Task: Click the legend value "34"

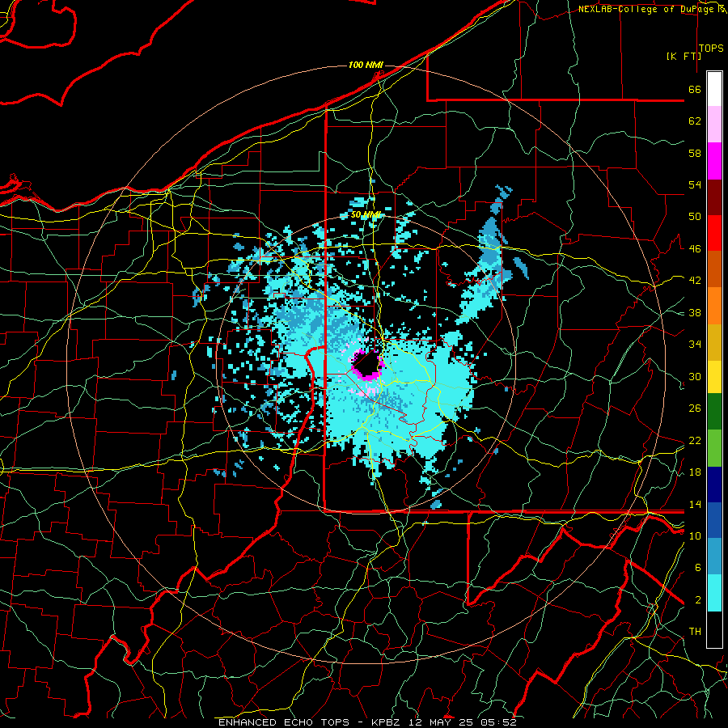Action: click(x=695, y=345)
